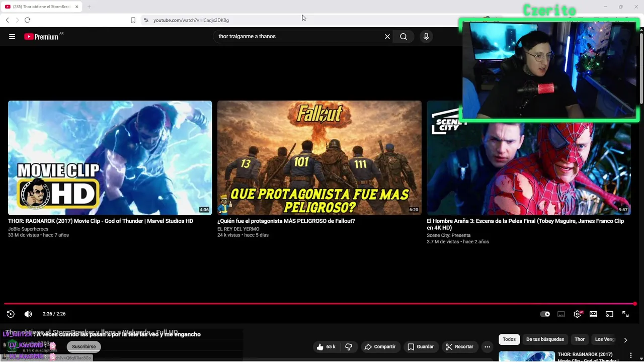Go to YouTube Premium home logo

tap(41, 36)
